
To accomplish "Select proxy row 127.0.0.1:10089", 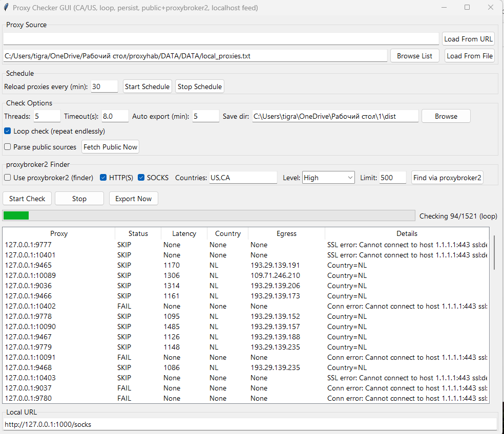I will (30, 275).
